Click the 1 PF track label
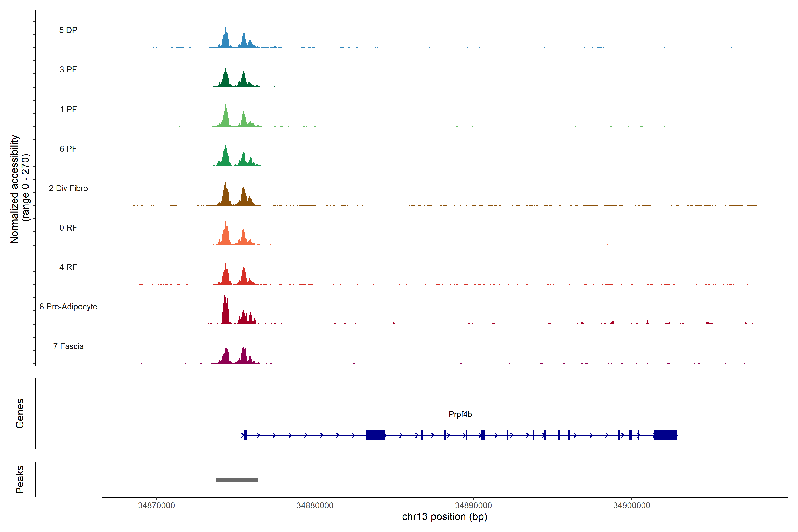 [x=68, y=109]
